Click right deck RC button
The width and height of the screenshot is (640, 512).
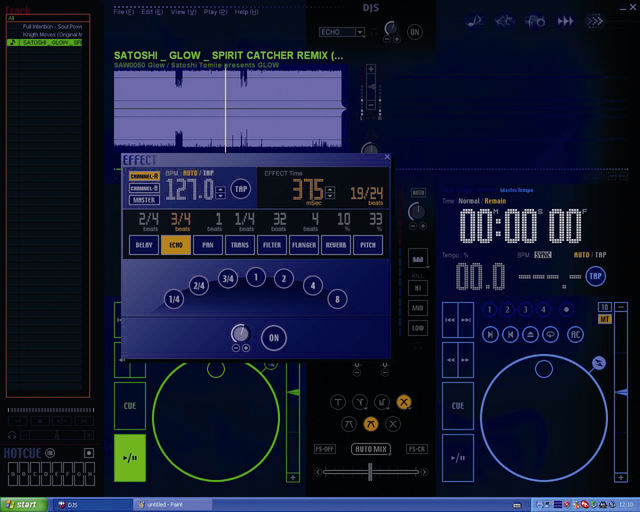click(x=575, y=334)
